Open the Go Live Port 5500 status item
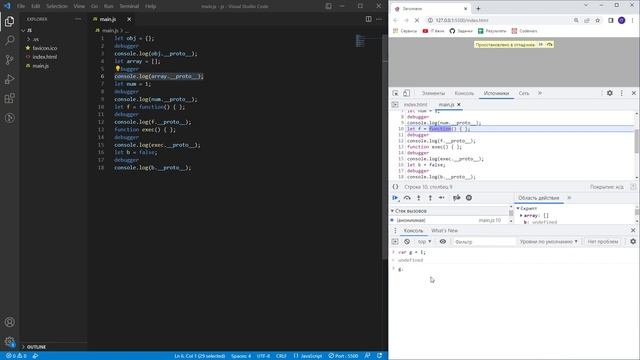This screenshot has width=640, height=360. pyautogui.click(x=343, y=356)
